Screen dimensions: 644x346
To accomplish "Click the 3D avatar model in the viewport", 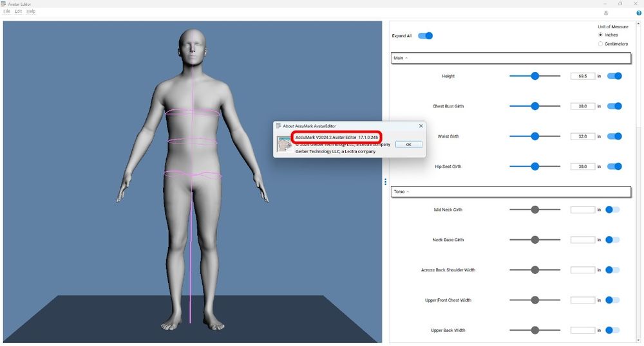I will tap(192, 180).
